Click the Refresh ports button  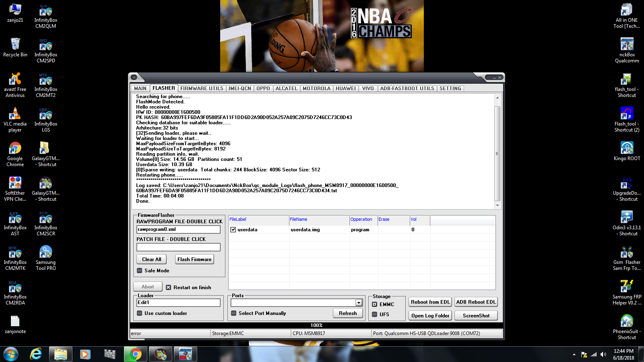348,313
